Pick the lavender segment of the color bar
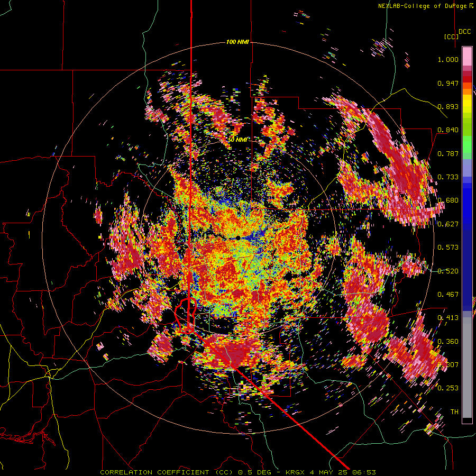The width and height of the screenshot is (476, 476). coord(467,168)
